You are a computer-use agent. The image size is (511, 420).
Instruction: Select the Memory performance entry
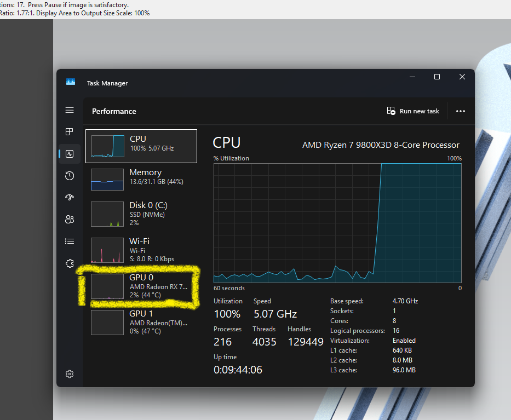(x=141, y=179)
